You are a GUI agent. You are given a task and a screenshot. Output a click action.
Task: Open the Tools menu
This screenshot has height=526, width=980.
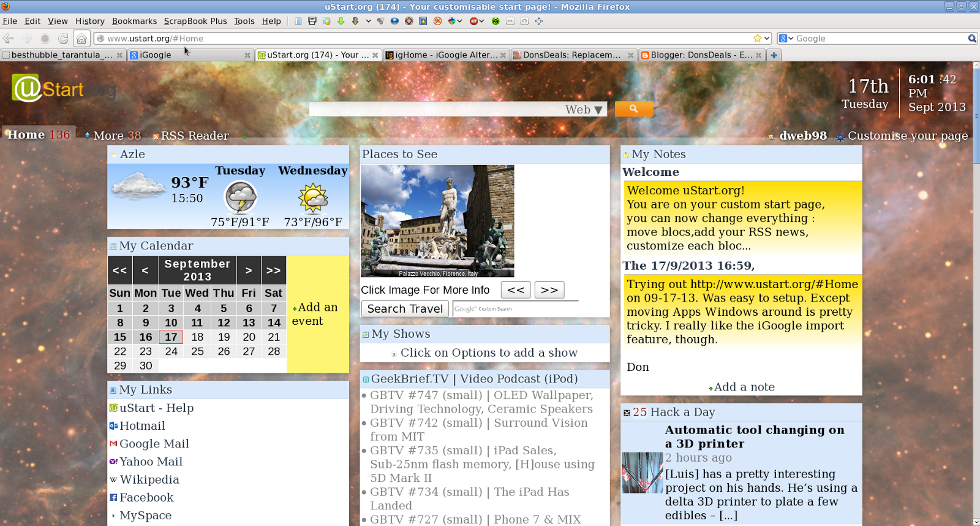[x=244, y=21]
